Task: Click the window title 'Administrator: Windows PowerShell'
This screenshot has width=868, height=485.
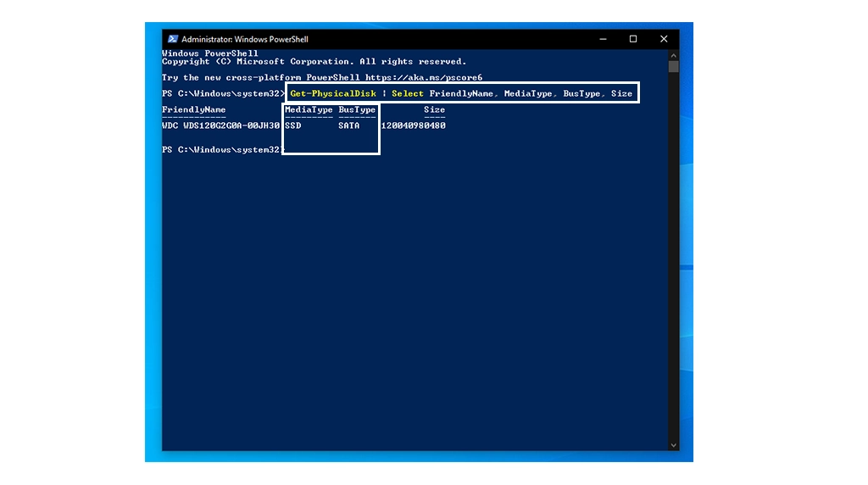Action: [245, 39]
